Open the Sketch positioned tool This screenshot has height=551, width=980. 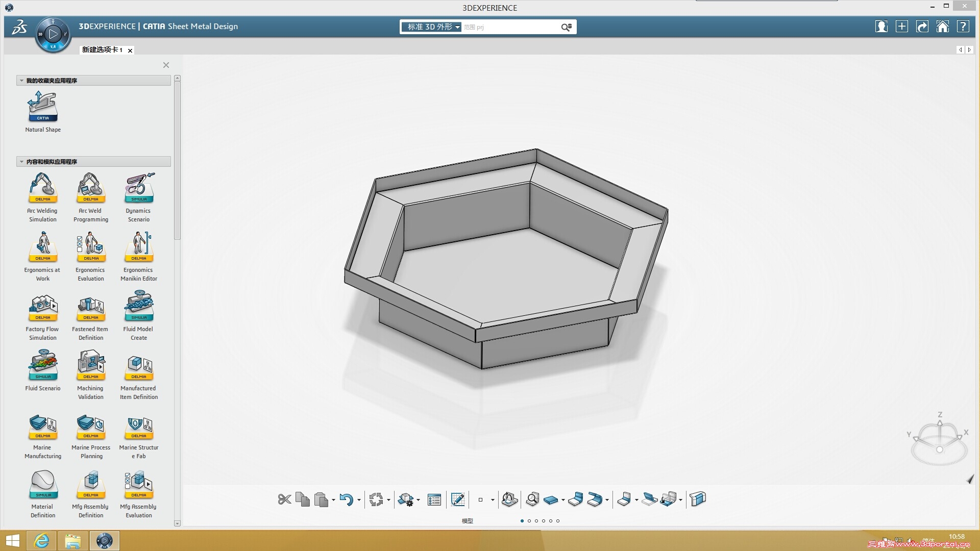tap(458, 499)
